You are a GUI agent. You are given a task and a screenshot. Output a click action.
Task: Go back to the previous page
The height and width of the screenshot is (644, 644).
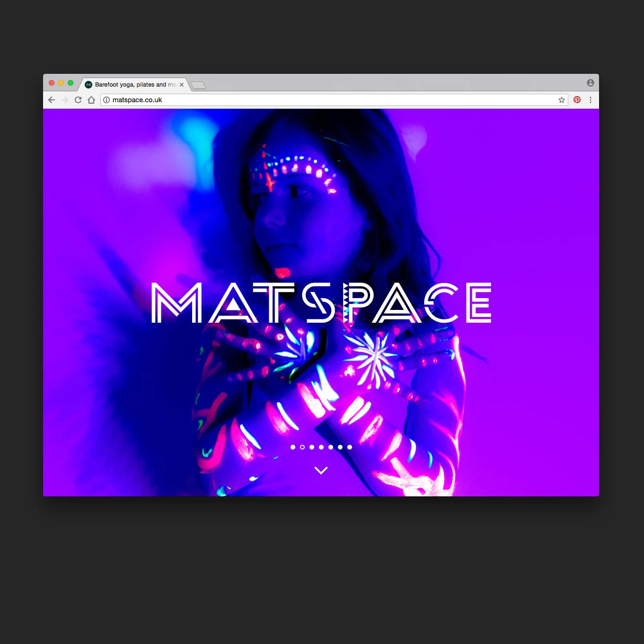coord(52,100)
